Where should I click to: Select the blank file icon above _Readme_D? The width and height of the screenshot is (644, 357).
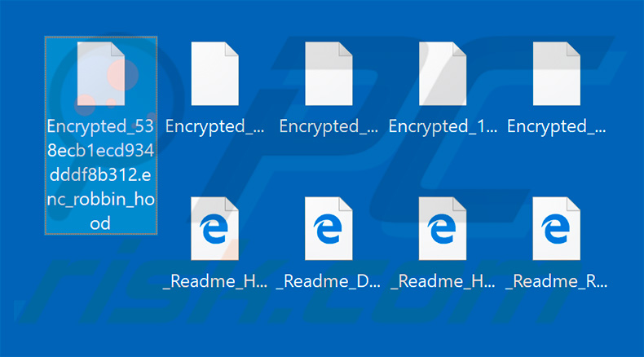click(329, 75)
